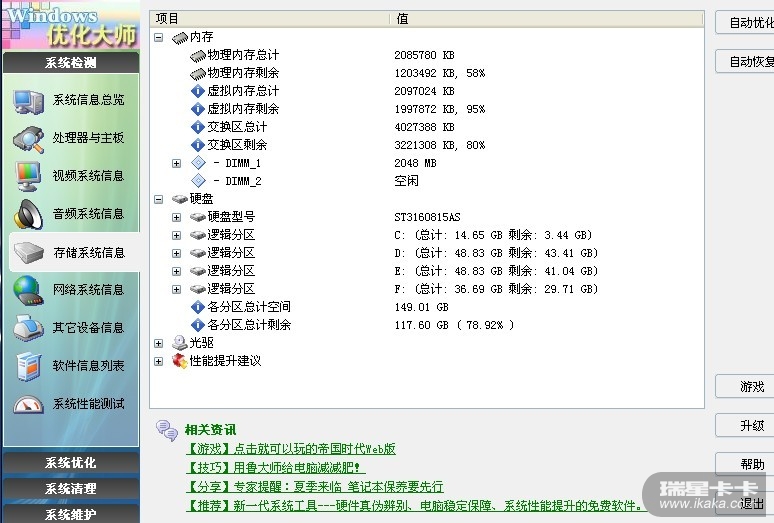Select value 2085780 KB
This screenshot has width=774, height=523.
424,55
